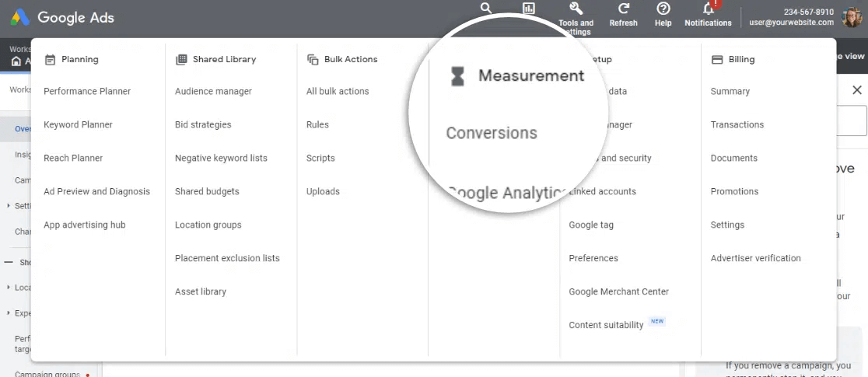This screenshot has width=868, height=377.
Task: Open Billing Transactions
Action: click(737, 124)
